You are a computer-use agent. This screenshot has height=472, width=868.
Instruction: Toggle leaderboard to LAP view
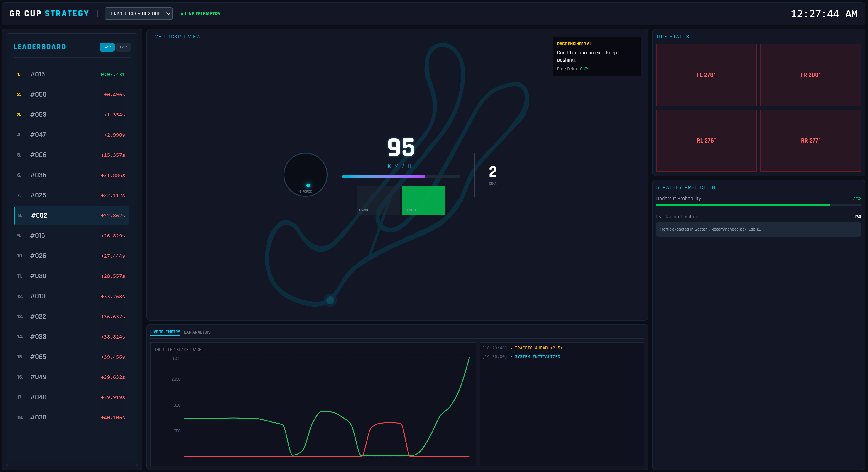click(x=123, y=47)
